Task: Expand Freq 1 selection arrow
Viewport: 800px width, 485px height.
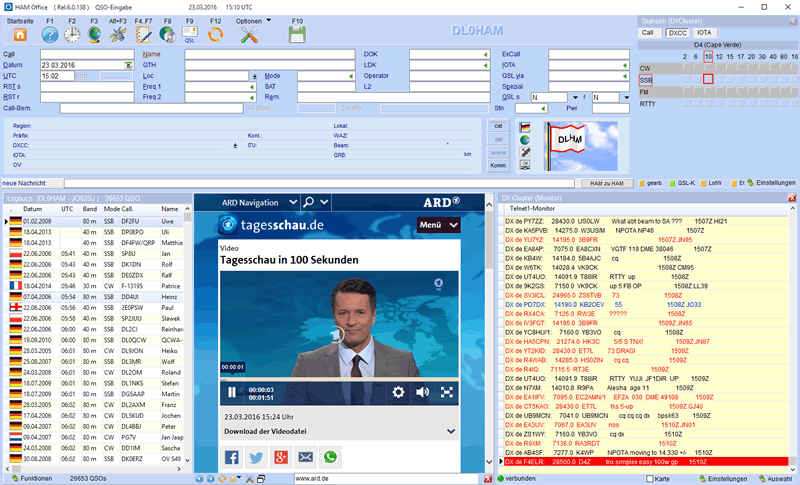Action: click(252, 87)
